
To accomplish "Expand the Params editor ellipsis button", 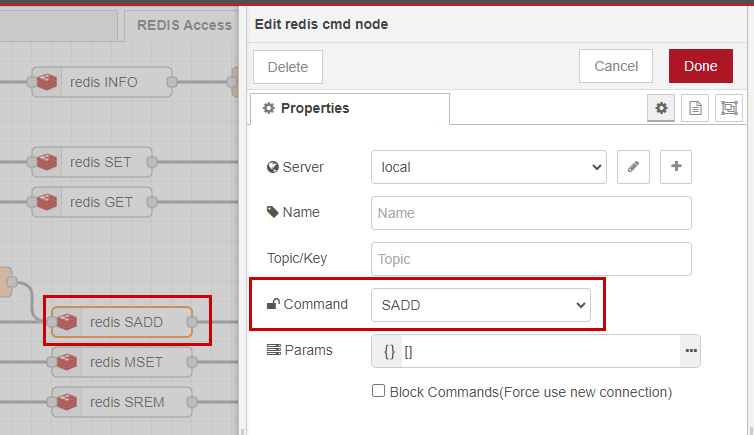I will coord(691,351).
